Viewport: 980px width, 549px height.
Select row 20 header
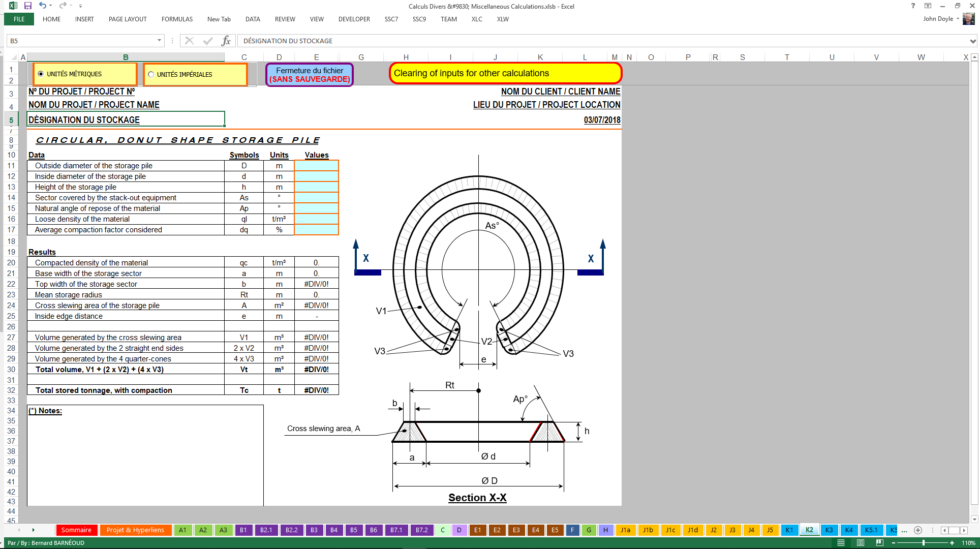point(11,263)
